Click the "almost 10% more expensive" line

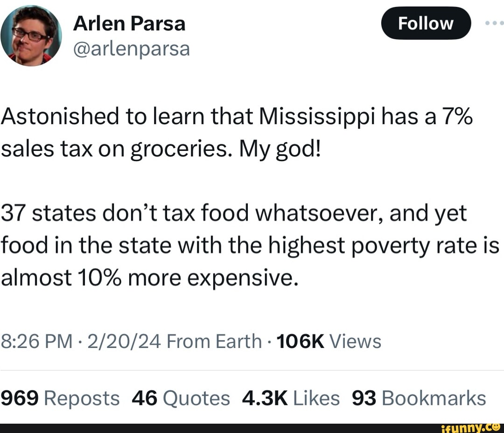149,278
